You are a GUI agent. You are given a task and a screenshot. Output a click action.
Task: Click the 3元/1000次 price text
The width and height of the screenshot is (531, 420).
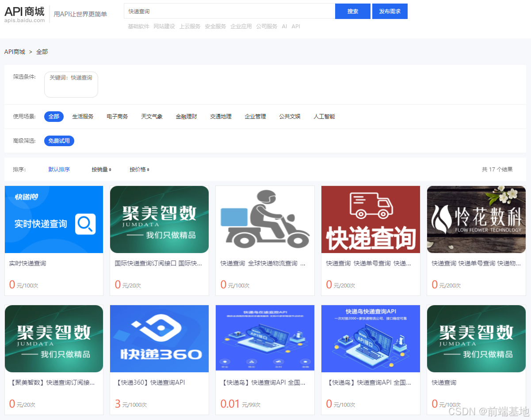(131, 404)
